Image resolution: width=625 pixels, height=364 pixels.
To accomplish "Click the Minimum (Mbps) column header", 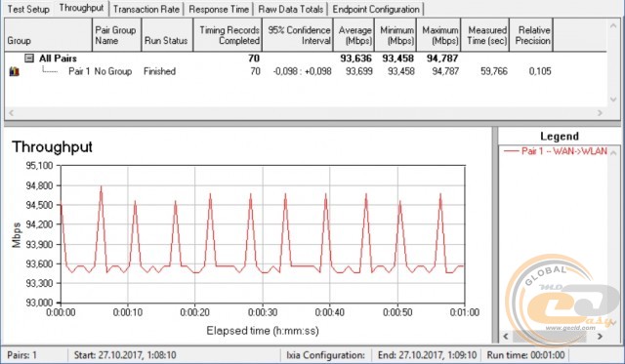I will point(396,35).
